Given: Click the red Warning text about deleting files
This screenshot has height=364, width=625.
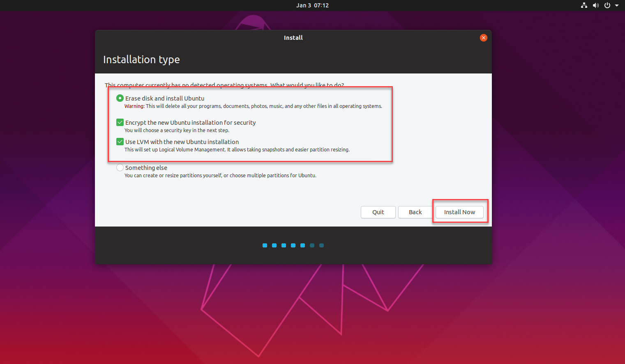Looking at the screenshot, I should [x=134, y=106].
